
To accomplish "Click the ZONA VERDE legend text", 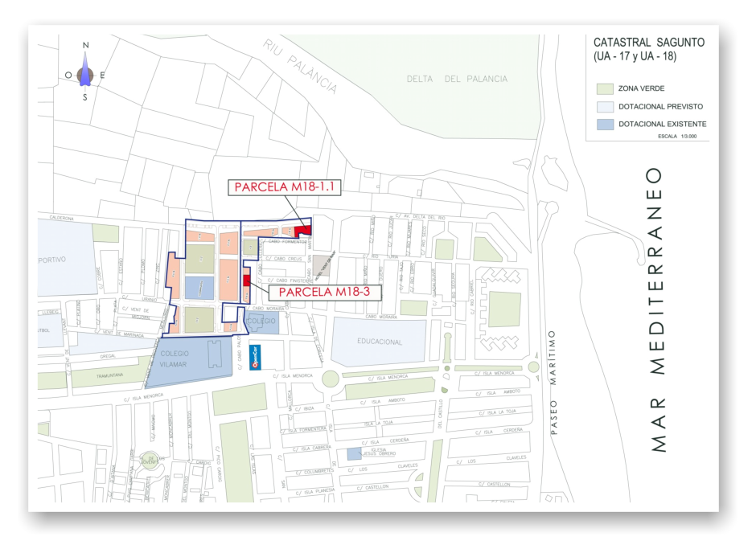I will 641,88.
